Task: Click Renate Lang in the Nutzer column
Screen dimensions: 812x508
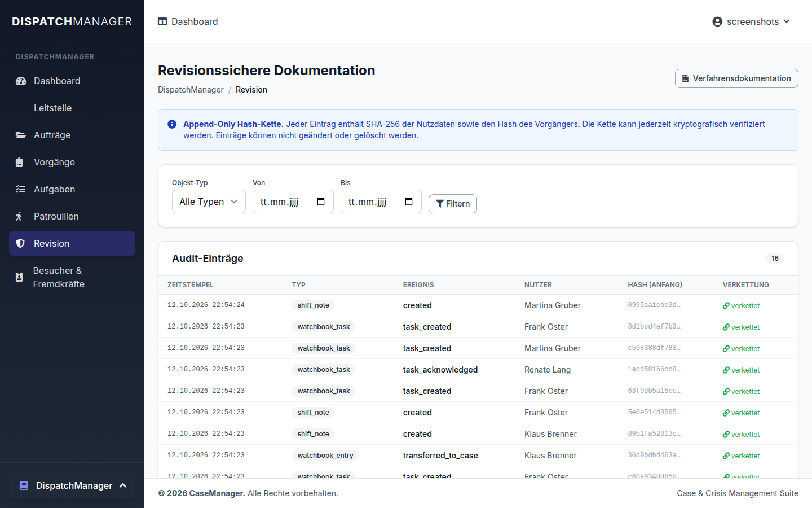Action: (548, 370)
